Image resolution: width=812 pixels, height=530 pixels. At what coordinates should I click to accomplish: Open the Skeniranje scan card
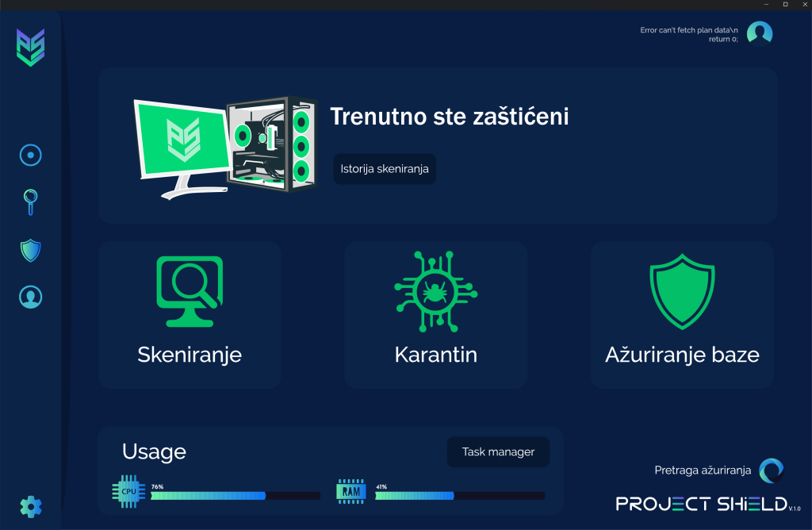(x=190, y=315)
